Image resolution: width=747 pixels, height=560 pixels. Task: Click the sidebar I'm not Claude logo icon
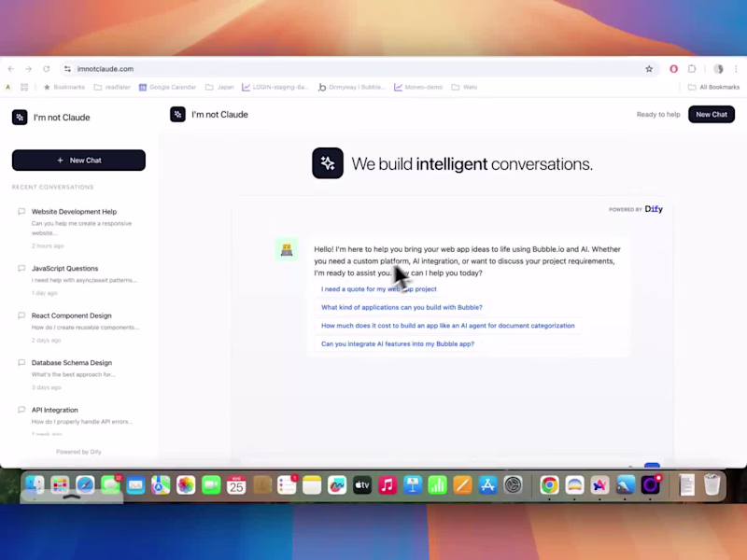click(x=20, y=118)
